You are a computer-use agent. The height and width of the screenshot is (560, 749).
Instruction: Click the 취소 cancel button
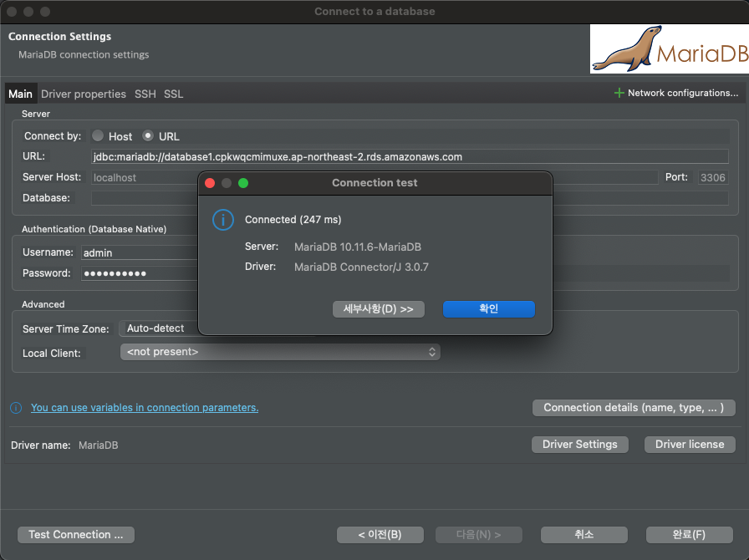click(584, 535)
